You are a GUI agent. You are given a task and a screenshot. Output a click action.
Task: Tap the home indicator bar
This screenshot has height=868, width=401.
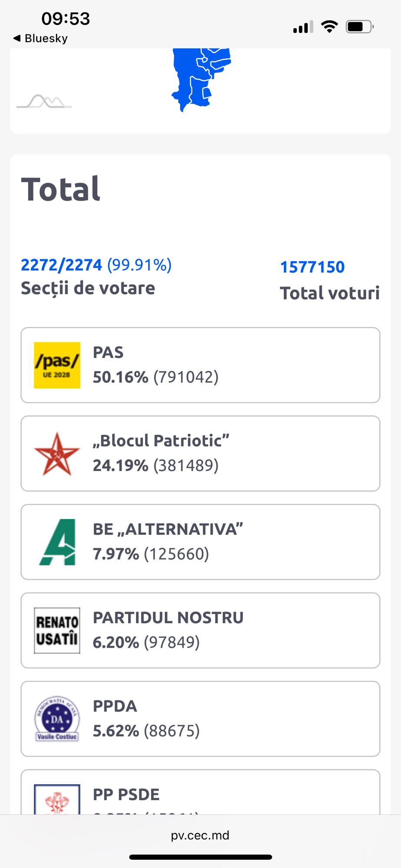tap(200, 857)
